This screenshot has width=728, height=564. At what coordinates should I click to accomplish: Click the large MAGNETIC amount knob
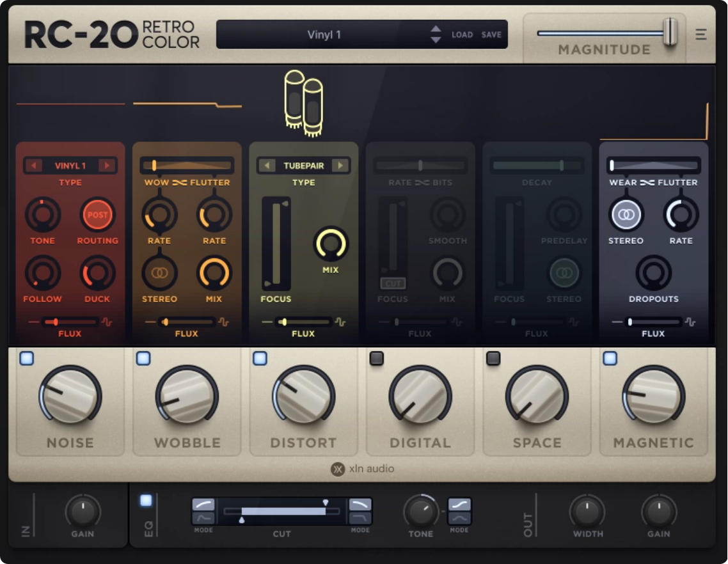[x=654, y=397]
